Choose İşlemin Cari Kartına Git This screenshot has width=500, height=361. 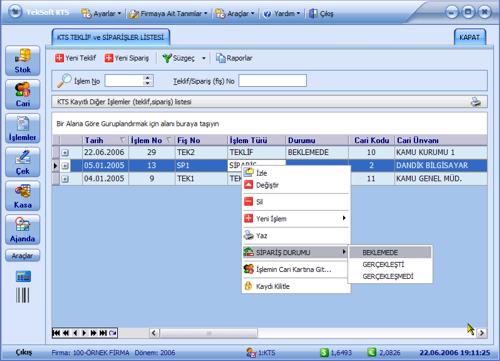[x=296, y=269]
